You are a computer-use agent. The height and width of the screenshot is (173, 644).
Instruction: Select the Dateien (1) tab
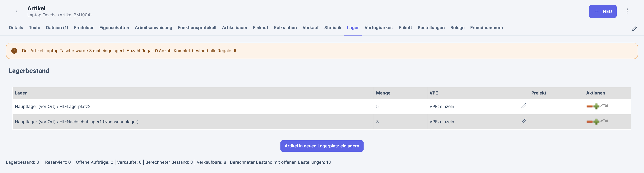(57, 28)
